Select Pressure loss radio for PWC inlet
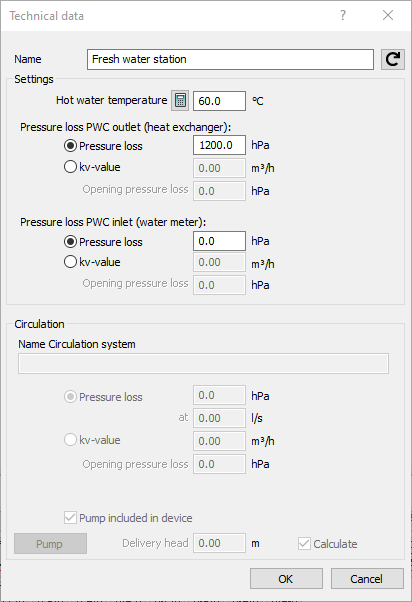 pyautogui.click(x=70, y=242)
